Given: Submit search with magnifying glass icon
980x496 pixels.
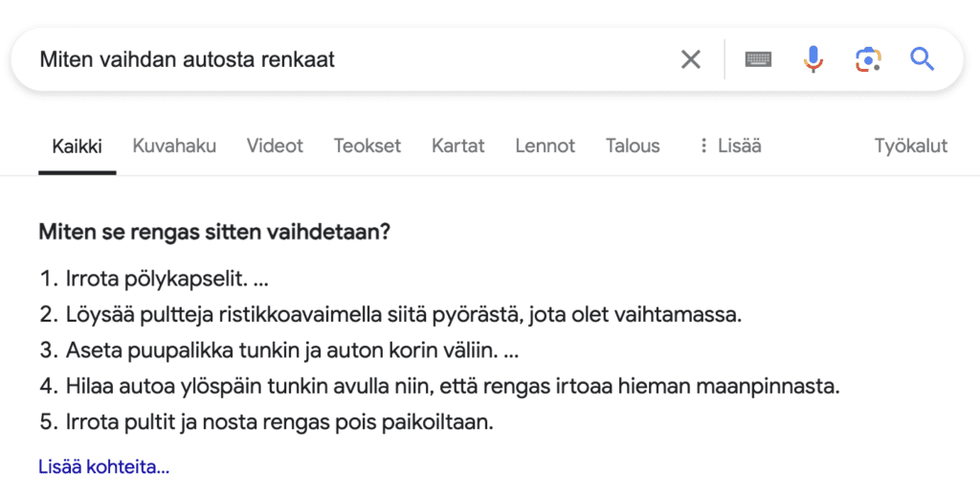Looking at the screenshot, I should 922,59.
